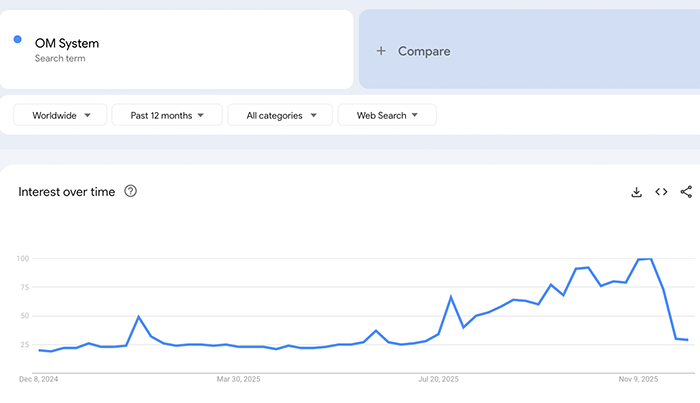Open the embed code icon

tap(661, 192)
